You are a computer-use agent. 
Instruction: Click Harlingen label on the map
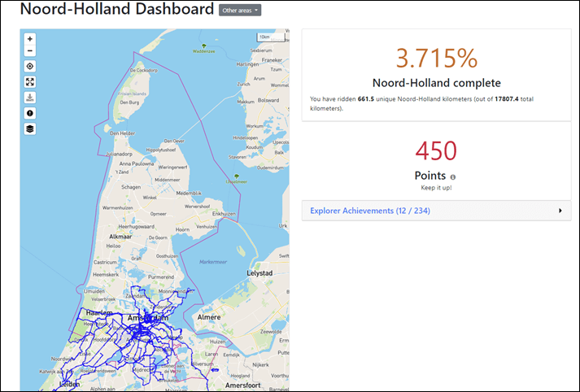pos(248,64)
